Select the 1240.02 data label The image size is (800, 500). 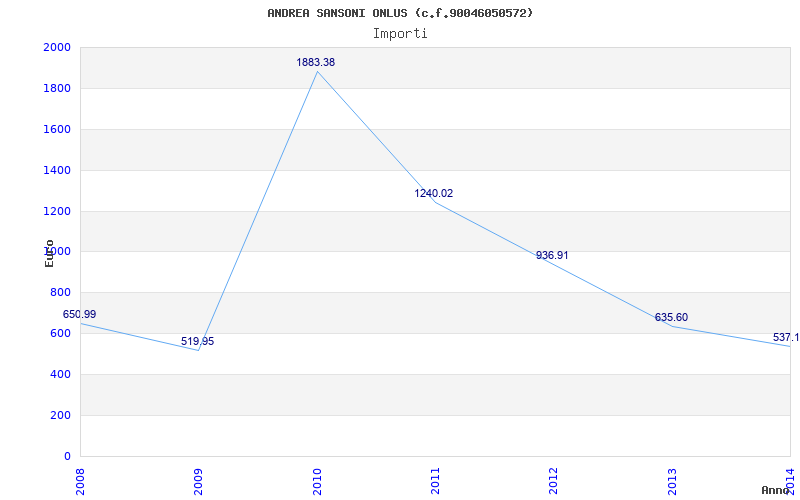click(x=434, y=193)
